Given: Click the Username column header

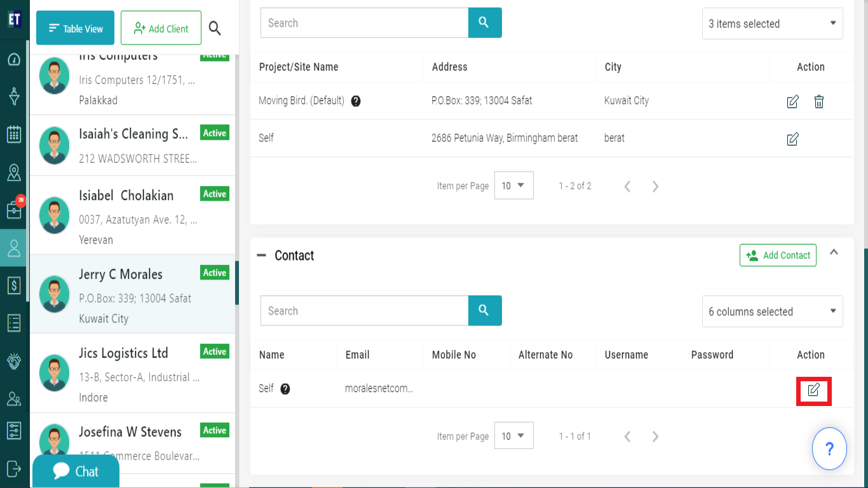Looking at the screenshot, I should (626, 355).
